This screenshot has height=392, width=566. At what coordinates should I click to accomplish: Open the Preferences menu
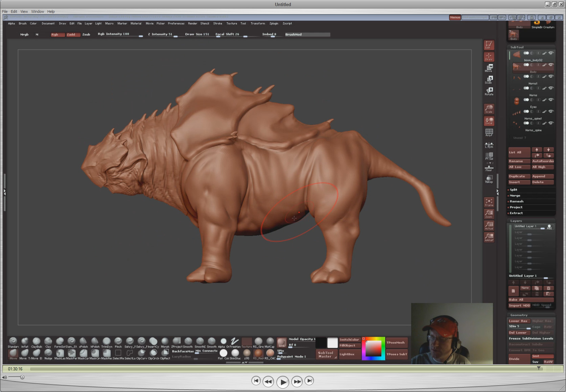coord(176,23)
